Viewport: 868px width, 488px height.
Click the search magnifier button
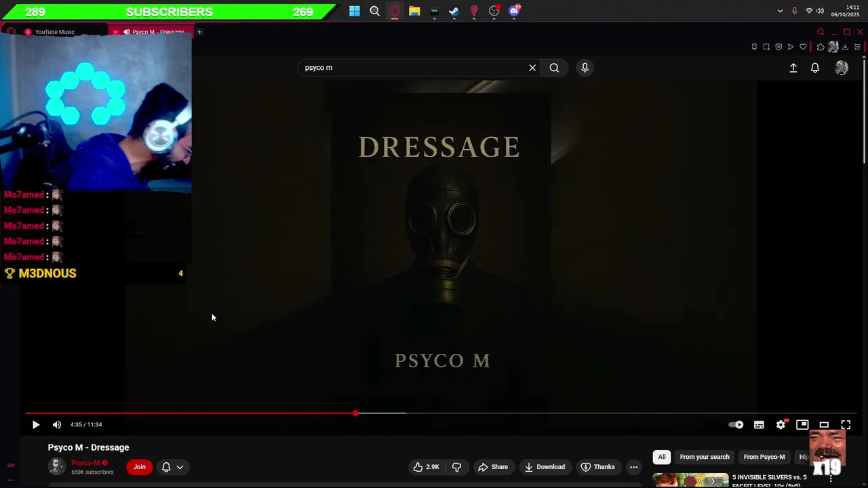coord(554,68)
